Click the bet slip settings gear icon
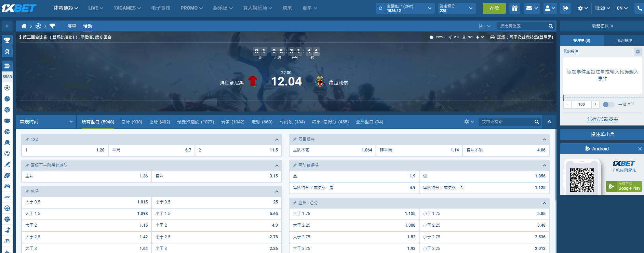 pyautogui.click(x=638, y=52)
